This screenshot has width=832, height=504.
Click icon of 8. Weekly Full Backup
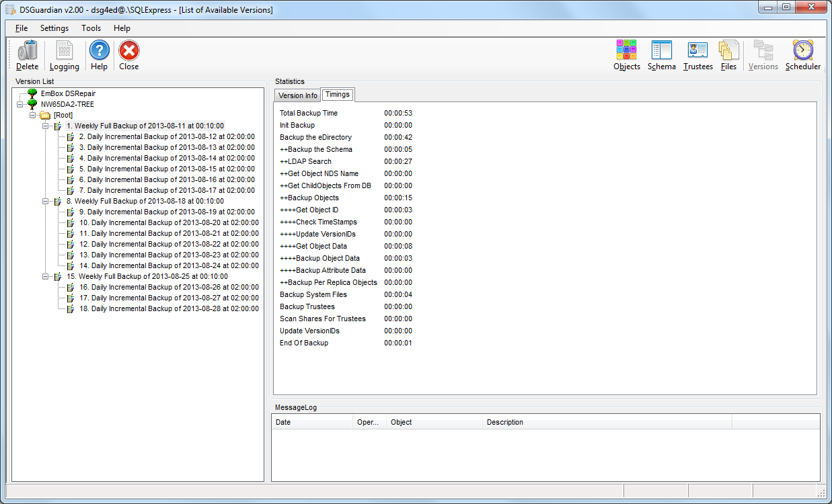tap(58, 201)
